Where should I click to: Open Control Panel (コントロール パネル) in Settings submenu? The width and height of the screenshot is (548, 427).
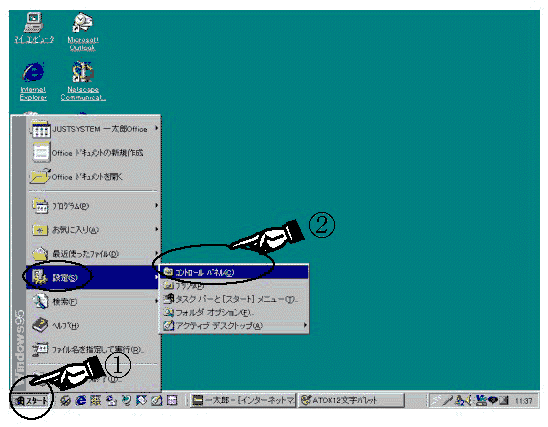[x=234, y=272]
